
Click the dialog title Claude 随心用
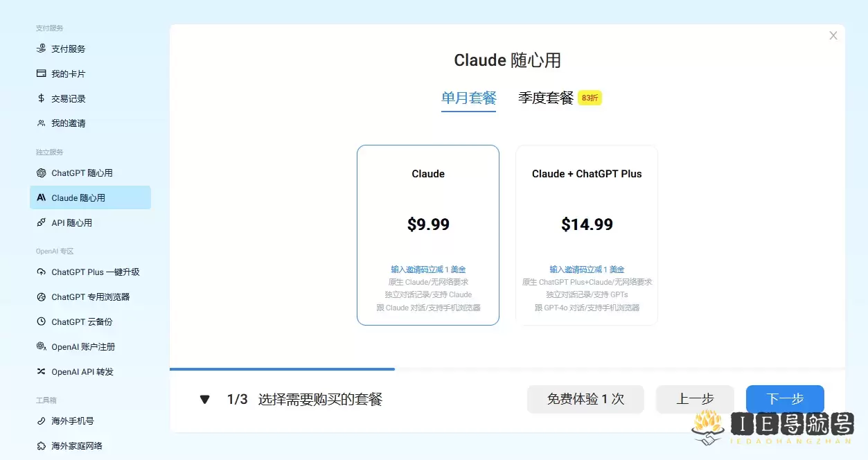[x=507, y=60]
